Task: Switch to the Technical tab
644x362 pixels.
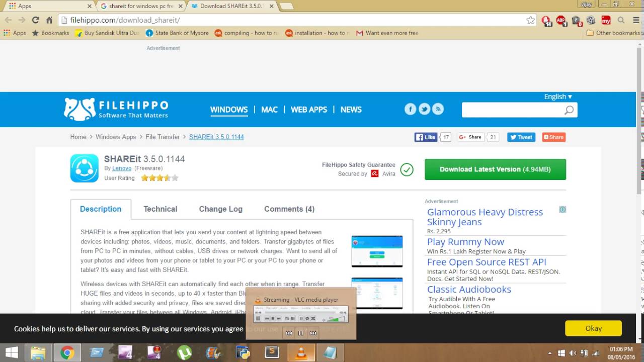Action: pyautogui.click(x=160, y=209)
